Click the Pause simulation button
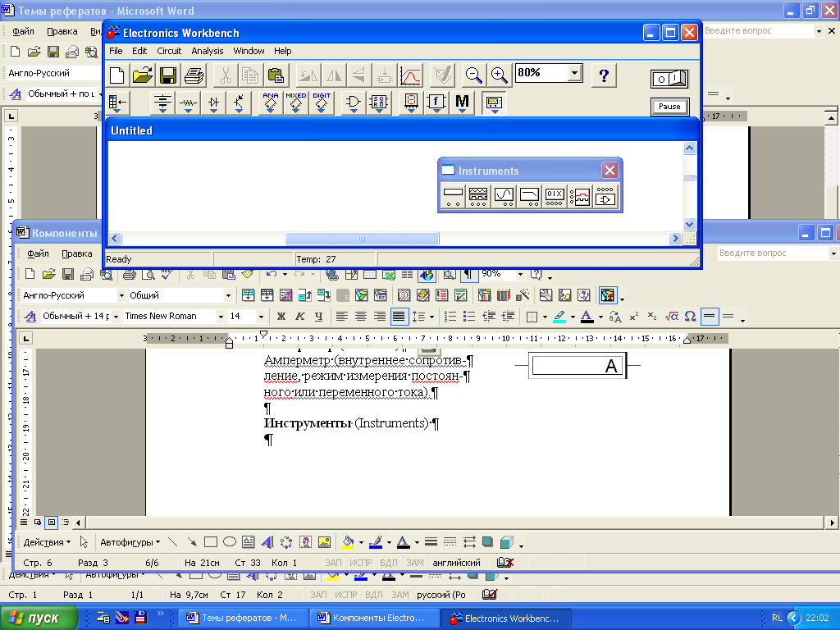The image size is (840, 630). pyautogui.click(x=669, y=106)
